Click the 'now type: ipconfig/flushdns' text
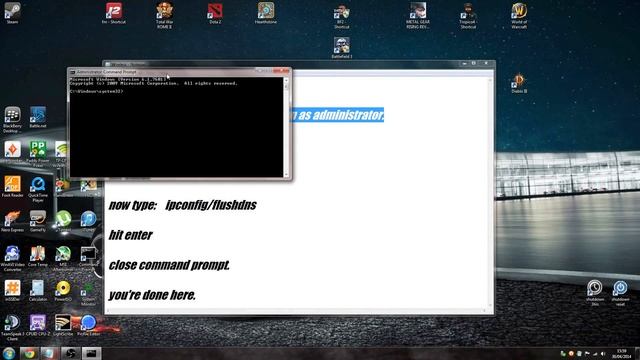The height and width of the screenshot is (360, 640). pyautogui.click(x=182, y=205)
